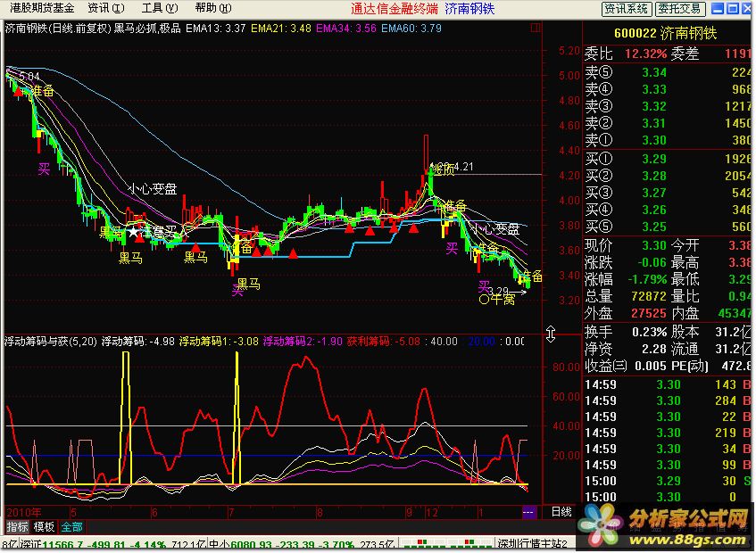756x553 pixels.
Task: Switch to the 指标 tab
Action: (17, 527)
